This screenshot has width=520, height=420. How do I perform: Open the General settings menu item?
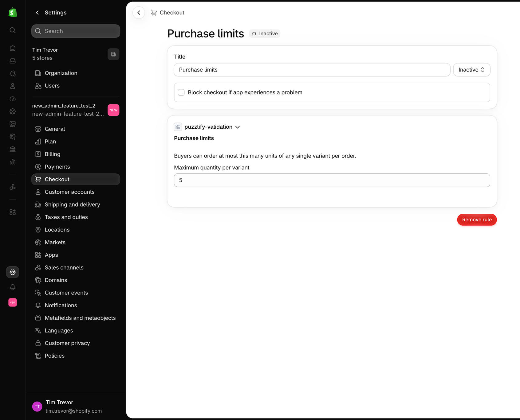pyautogui.click(x=76, y=129)
